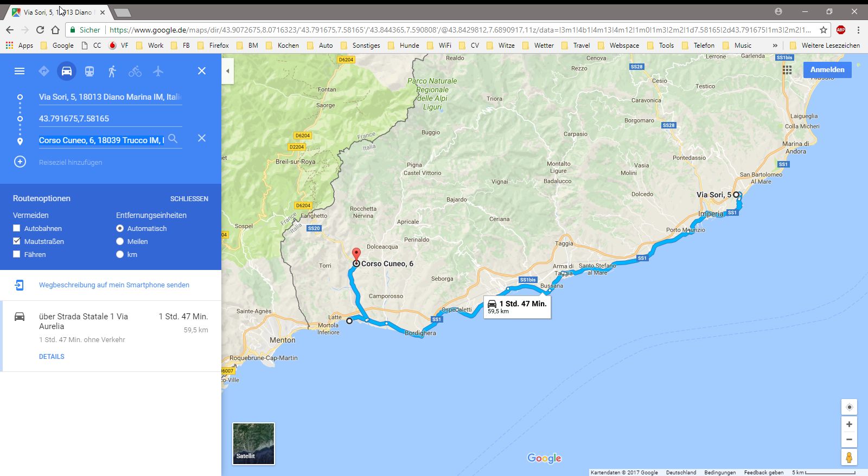Click Anmelden sign-in button

point(827,69)
